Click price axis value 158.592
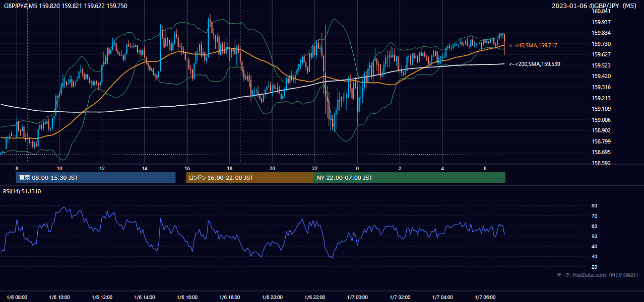The image size is (644, 302). click(x=602, y=163)
